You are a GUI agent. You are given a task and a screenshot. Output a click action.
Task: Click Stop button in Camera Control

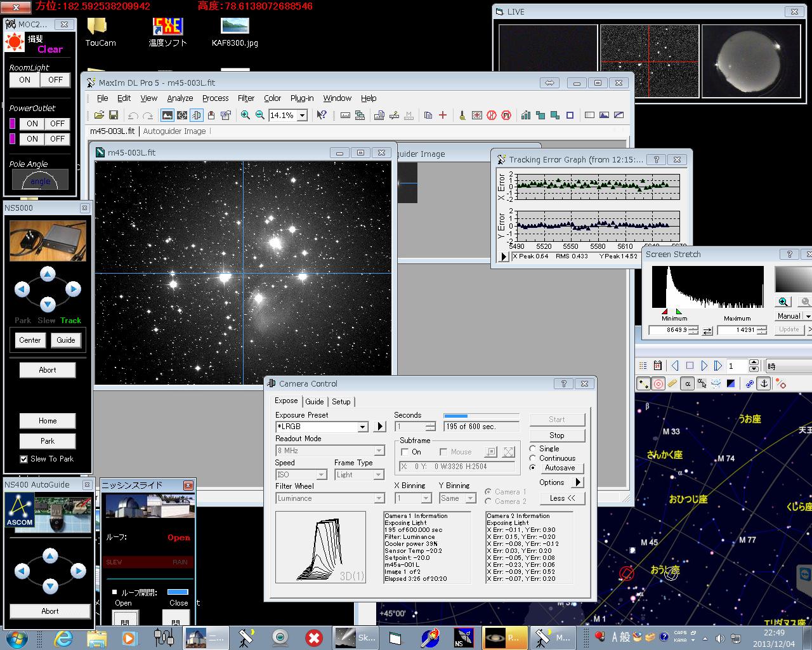tap(556, 435)
